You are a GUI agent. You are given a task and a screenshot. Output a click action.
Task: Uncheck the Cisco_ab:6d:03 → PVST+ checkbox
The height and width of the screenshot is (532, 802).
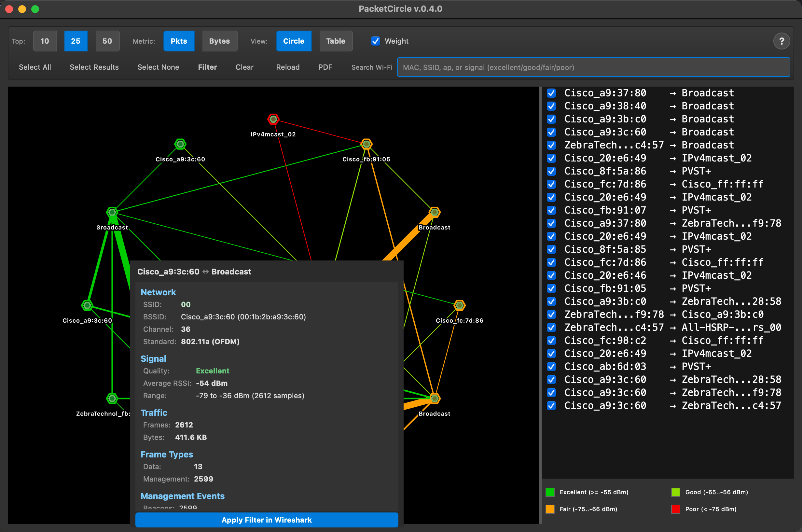[x=551, y=367]
